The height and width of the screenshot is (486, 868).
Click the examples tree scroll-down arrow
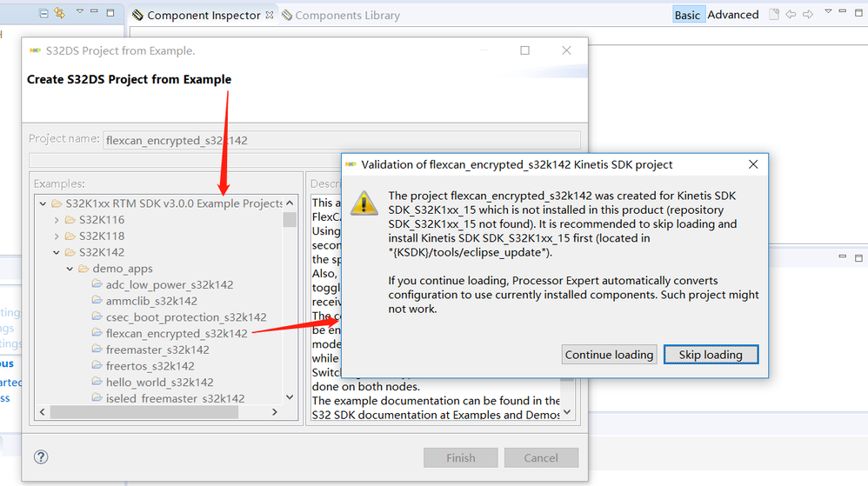tap(290, 396)
